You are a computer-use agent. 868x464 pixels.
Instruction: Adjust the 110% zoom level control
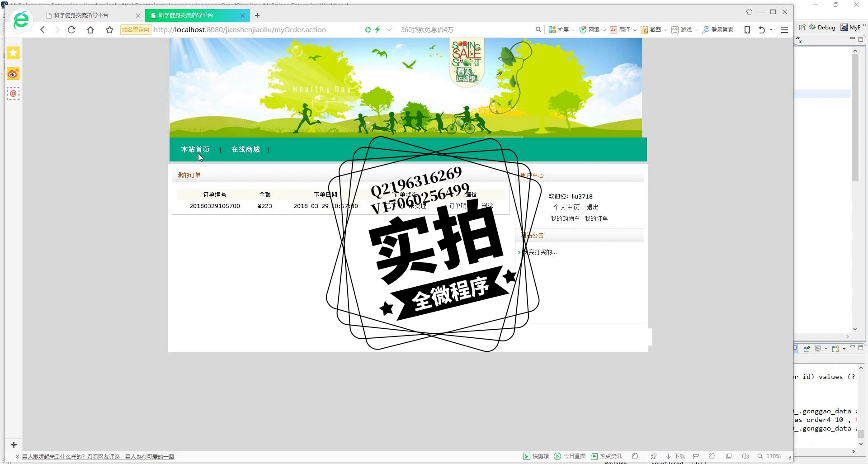(x=769, y=456)
